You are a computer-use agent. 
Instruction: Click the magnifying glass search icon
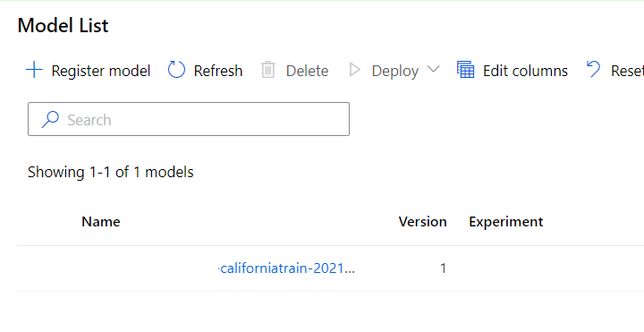(50, 119)
